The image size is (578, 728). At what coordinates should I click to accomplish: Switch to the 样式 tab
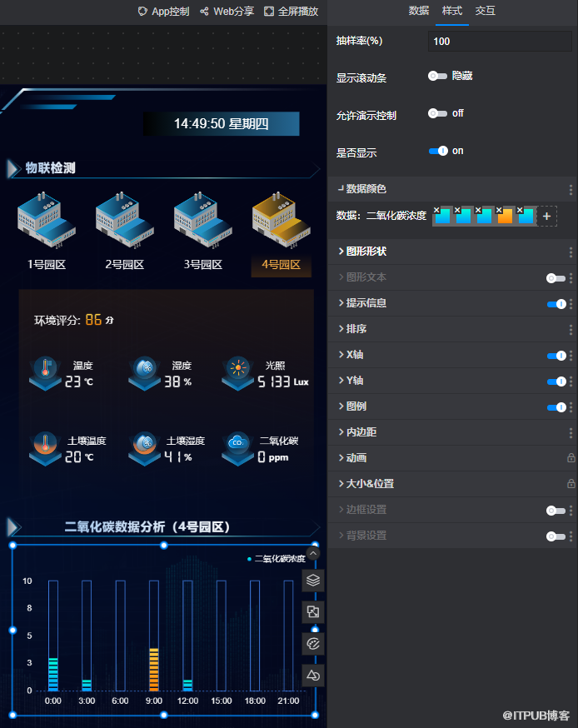click(x=451, y=11)
